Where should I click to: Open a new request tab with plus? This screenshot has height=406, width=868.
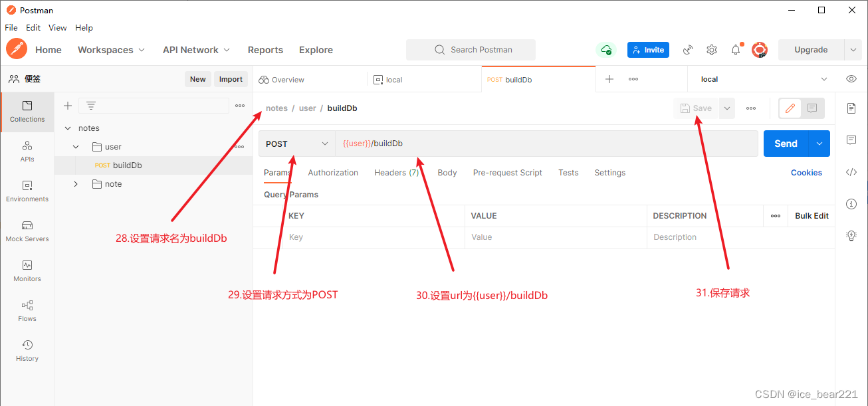609,79
